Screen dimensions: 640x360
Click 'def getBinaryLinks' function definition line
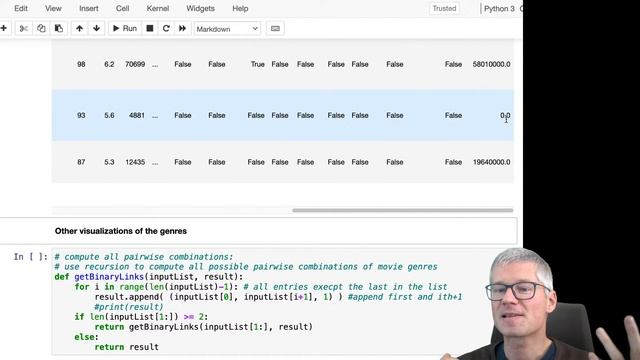click(149, 277)
